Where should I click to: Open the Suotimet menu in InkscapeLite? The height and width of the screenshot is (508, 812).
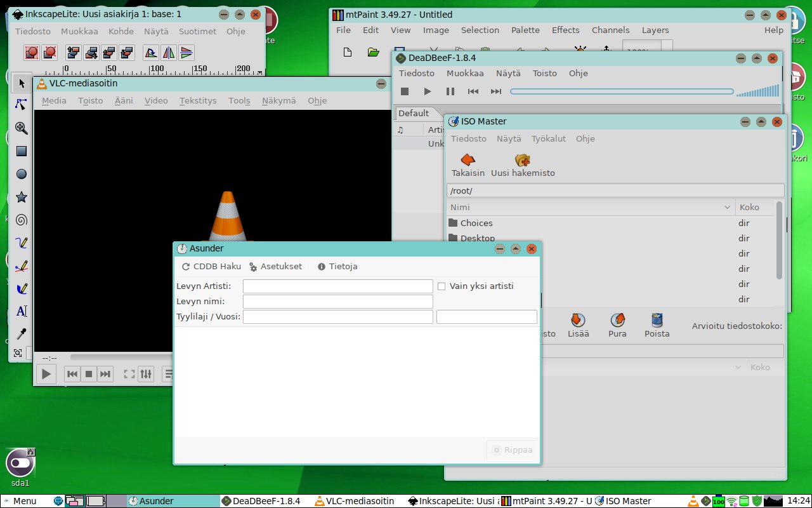pyautogui.click(x=197, y=31)
